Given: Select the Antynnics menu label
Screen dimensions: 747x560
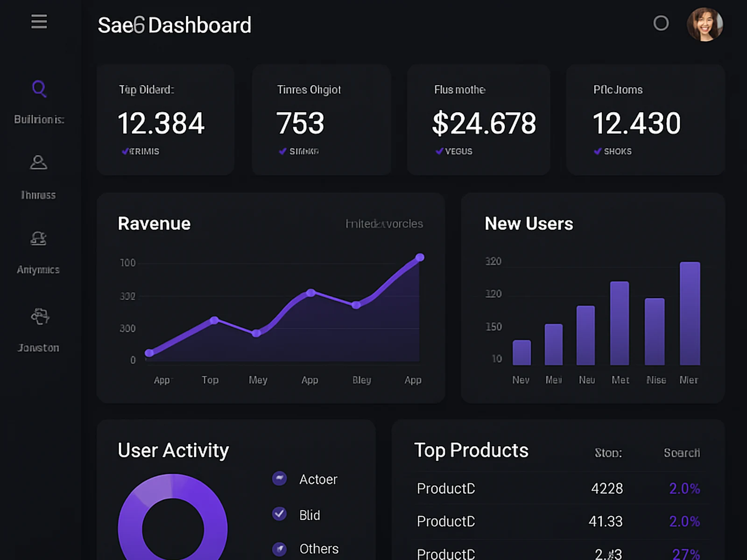Looking at the screenshot, I should click(38, 270).
